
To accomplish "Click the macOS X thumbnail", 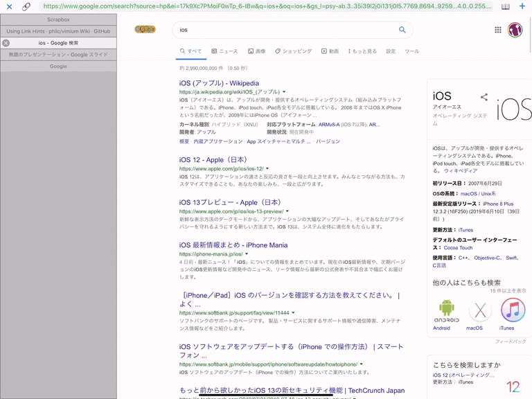I will [x=480, y=310].
